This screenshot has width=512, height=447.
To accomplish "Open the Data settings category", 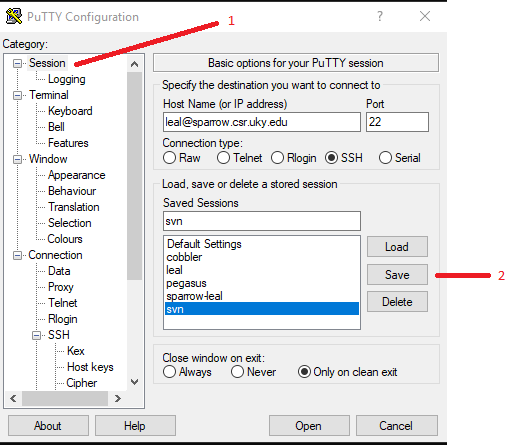I will point(59,271).
